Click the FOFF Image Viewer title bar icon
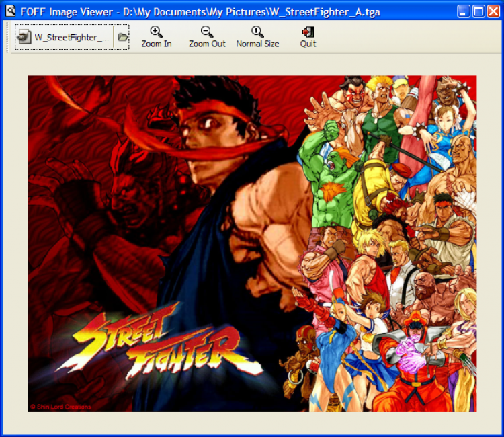 point(10,11)
